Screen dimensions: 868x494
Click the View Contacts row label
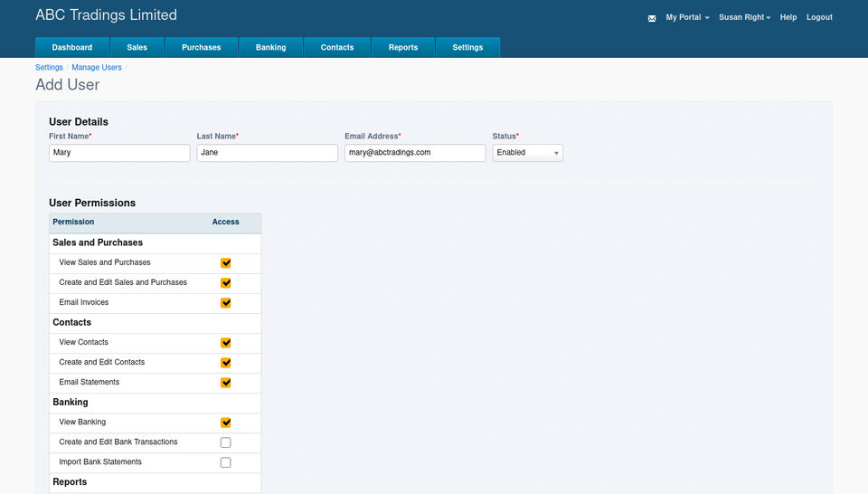(83, 342)
